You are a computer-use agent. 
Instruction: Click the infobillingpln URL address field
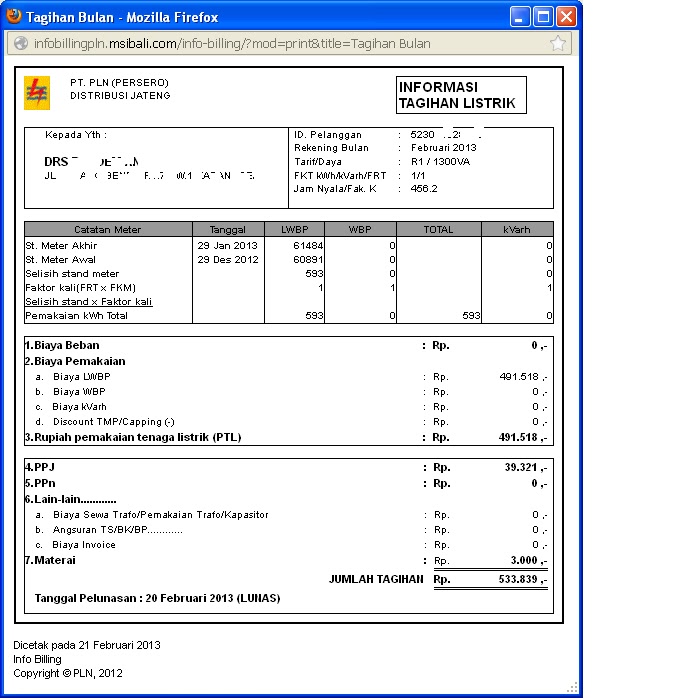[x=289, y=43]
